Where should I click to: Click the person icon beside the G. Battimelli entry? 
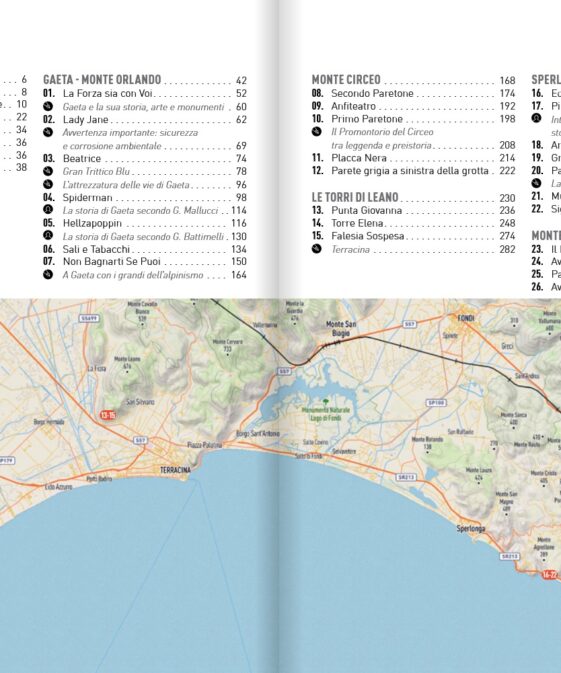pos(48,235)
